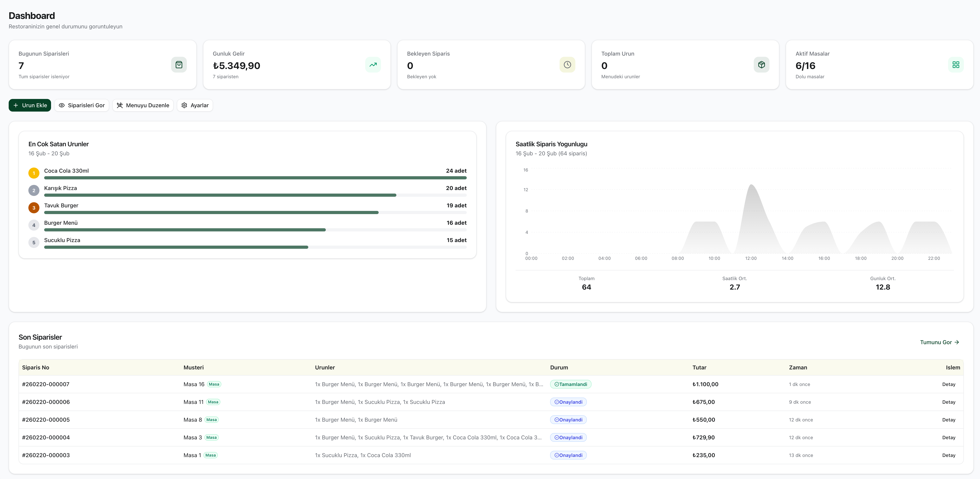This screenshot has height=479, width=980.
Task: Open Detay for order #260220-000007
Action: click(x=948, y=384)
